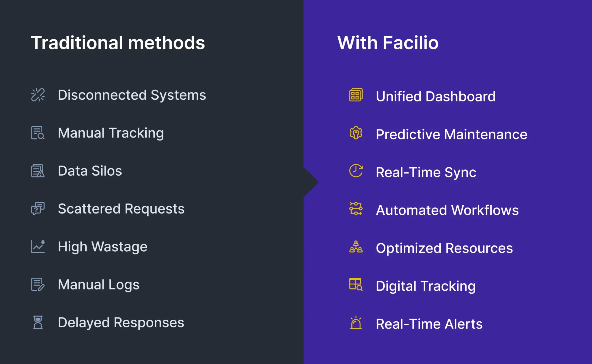Click the With Facilio heading
The height and width of the screenshot is (364, 592).
[x=388, y=43]
